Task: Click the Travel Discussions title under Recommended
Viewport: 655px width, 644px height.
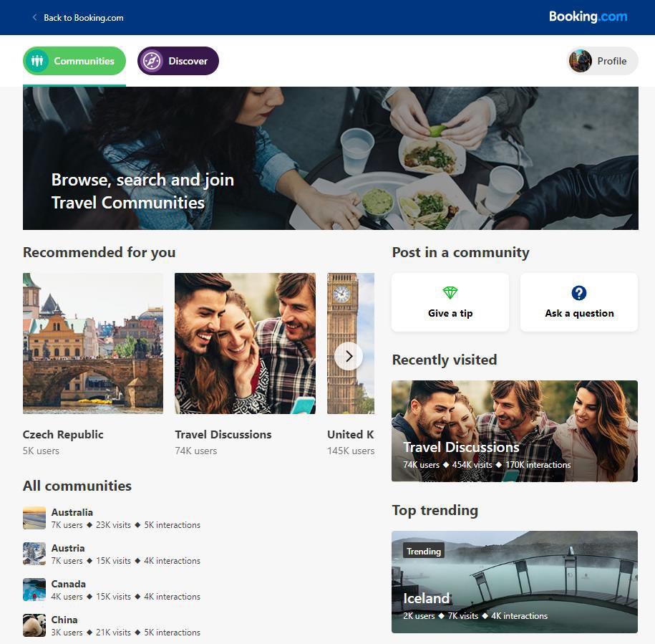Action: (x=223, y=435)
